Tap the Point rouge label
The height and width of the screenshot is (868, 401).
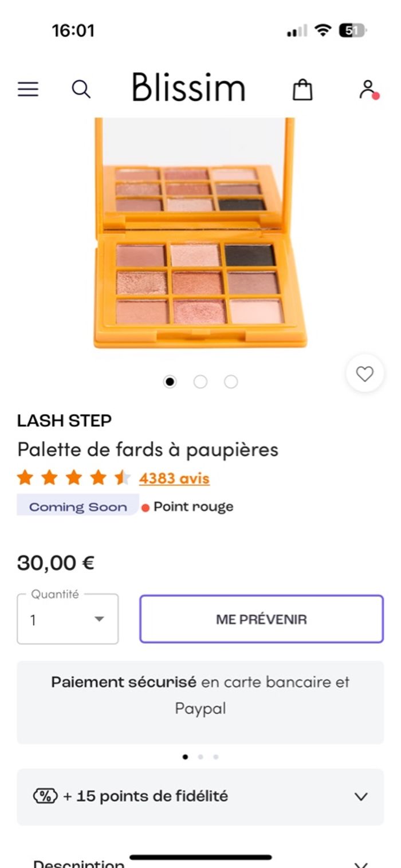[193, 506]
